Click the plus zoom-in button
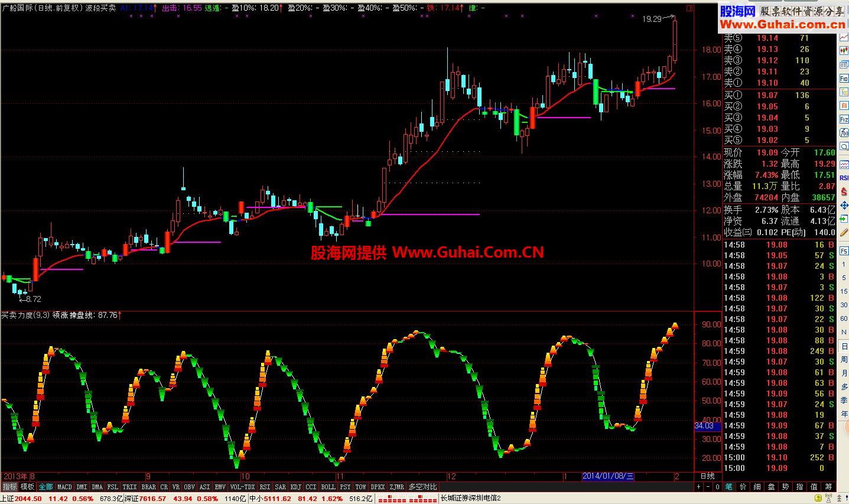The width and height of the screenshot is (849, 504). click(x=699, y=487)
